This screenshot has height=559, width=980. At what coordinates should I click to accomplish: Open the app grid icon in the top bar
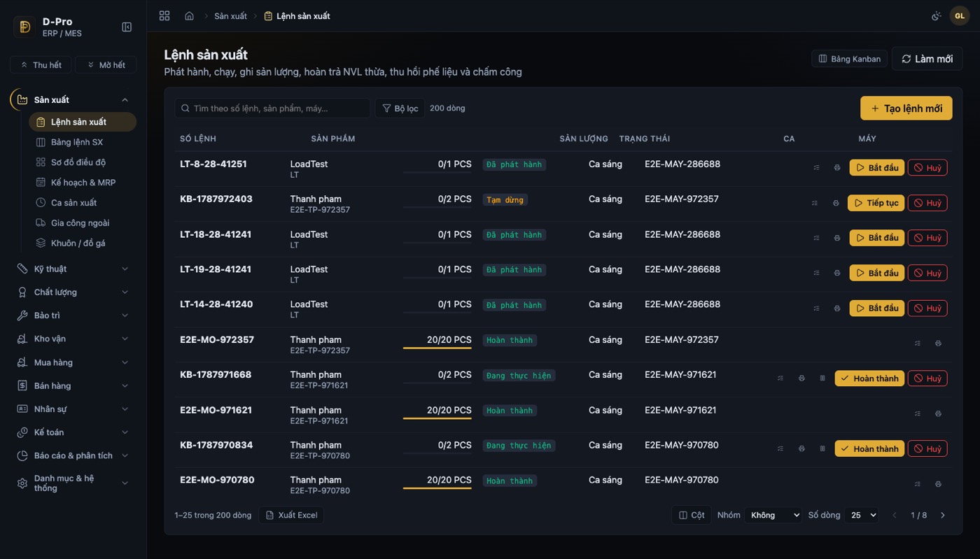click(x=164, y=15)
